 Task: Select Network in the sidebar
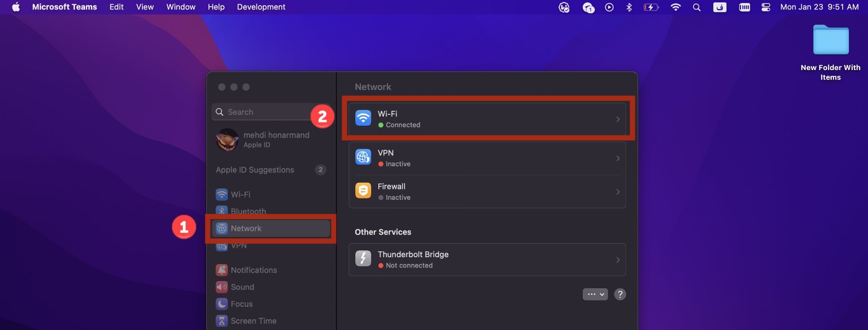pyautogui.click(x=271, y=228)
